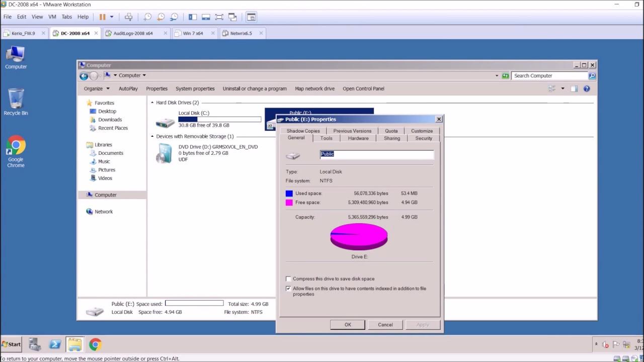The image size is (644, 362).
Task: Click Open Control Panel
Action: (x=363, y=88)
